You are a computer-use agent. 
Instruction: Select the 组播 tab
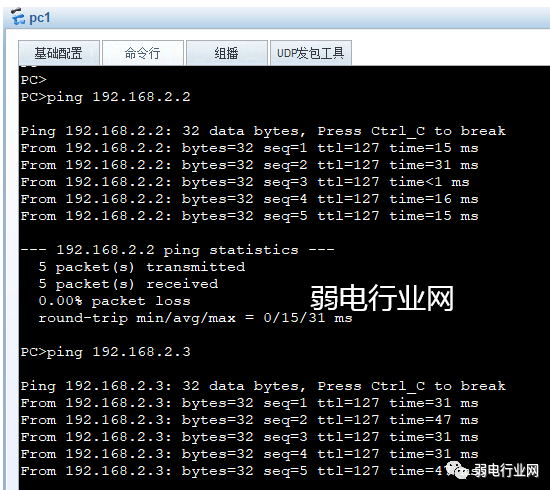(x=227, y=53)
